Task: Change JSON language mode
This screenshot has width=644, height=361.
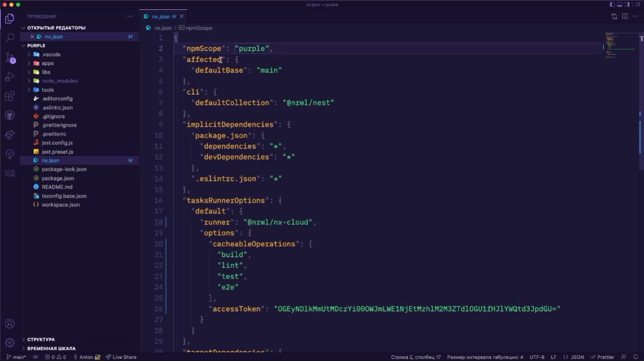Action: pyautogui.click(x=574, y=357)
